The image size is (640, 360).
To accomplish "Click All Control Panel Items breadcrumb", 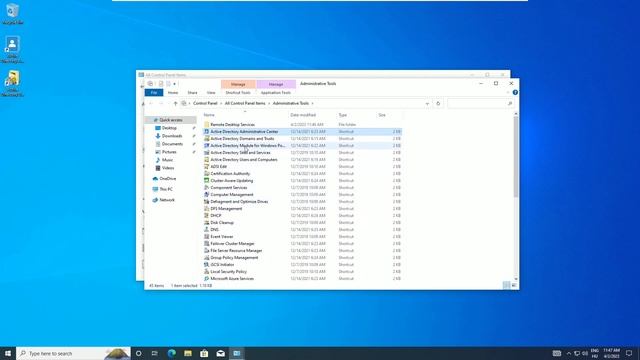I will coord(245,104).
